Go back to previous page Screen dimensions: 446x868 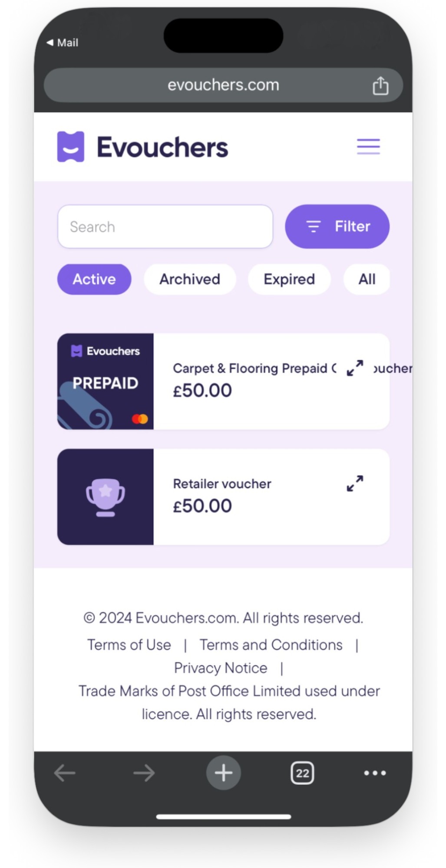click(65, 773)
